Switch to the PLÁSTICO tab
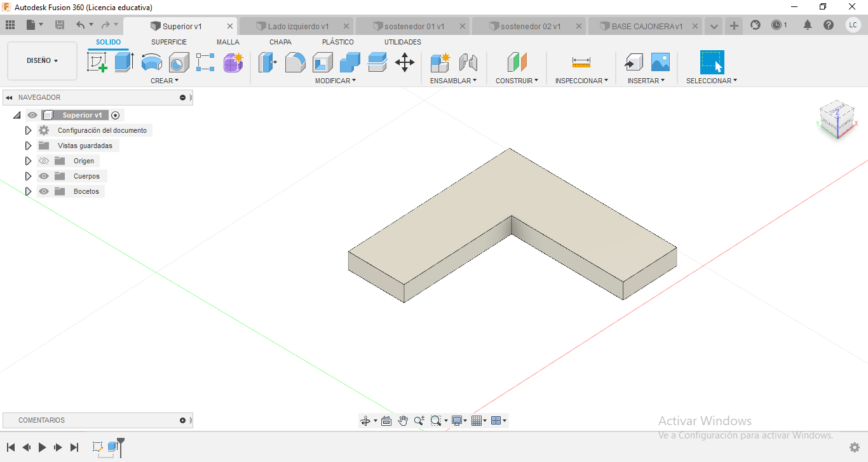Image resolution: width=868 pixels, height=462 pixels. pos(338,42)
